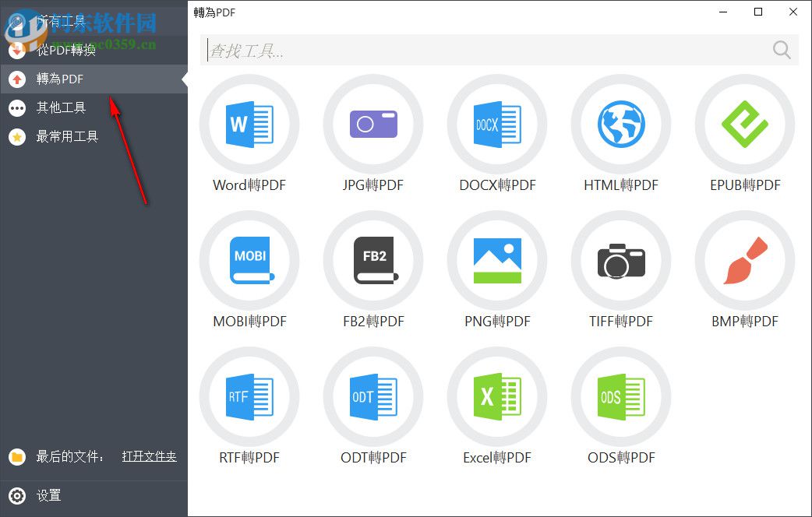Open the Word轉PDF conversion tool
Screen dimensions: 812x517
tap(249, 125)
